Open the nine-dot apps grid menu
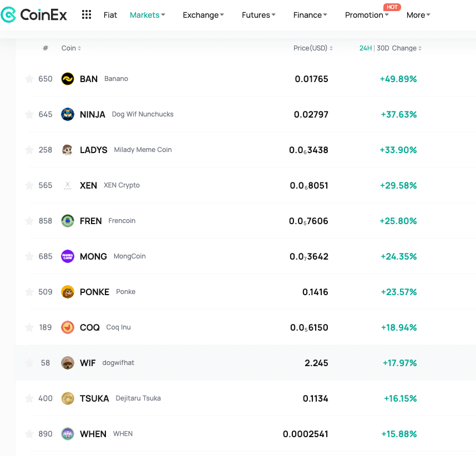The image size is (476, 456). click(87, 15)
